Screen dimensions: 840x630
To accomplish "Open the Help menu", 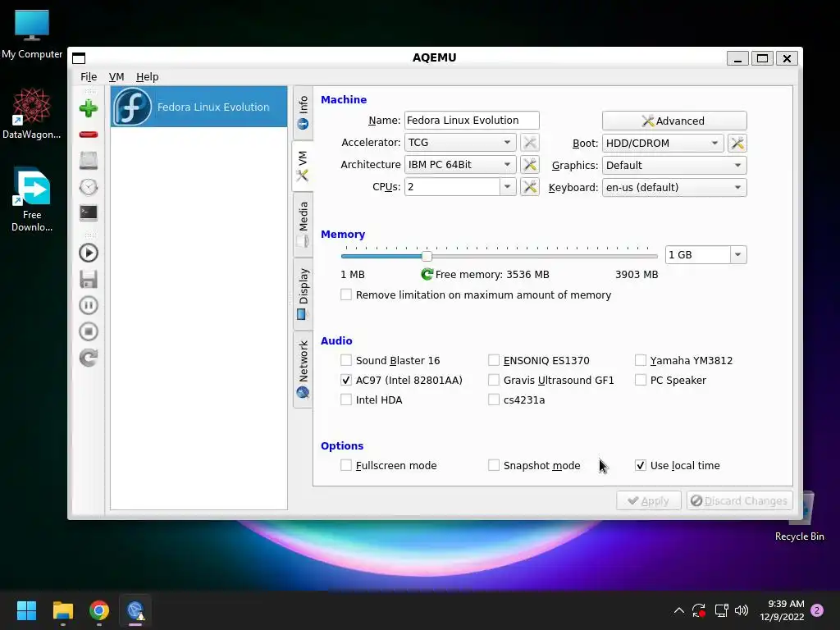I will [148, 76].
